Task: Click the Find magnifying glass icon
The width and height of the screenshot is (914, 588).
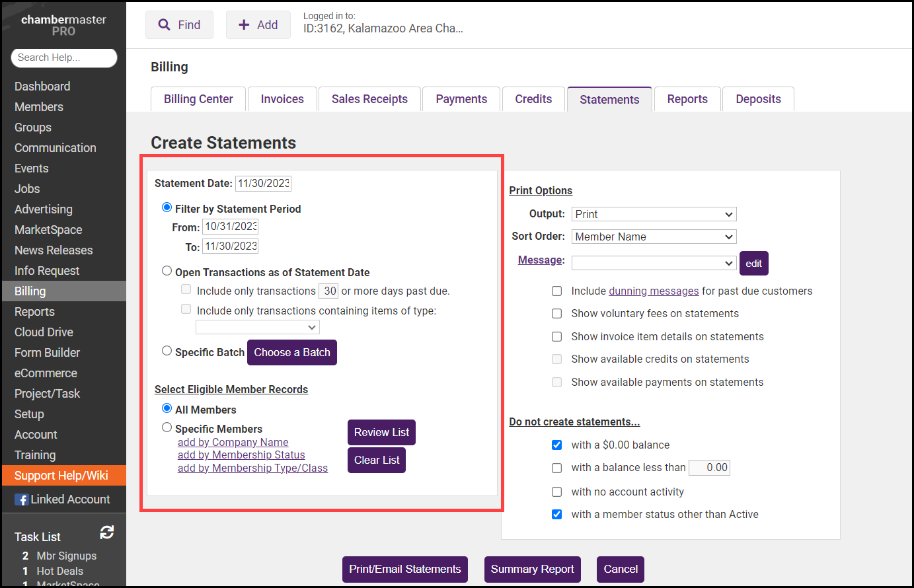Action: (165, 25)
